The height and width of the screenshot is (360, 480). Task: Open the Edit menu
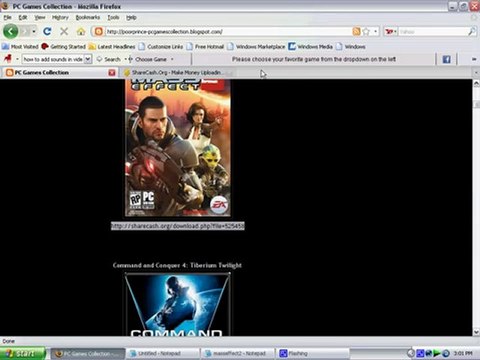23,17
